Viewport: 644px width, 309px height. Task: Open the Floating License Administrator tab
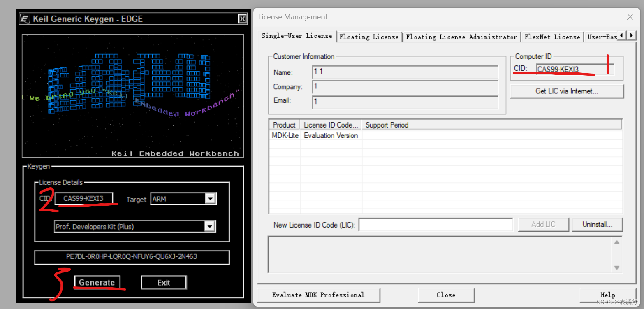461,37
